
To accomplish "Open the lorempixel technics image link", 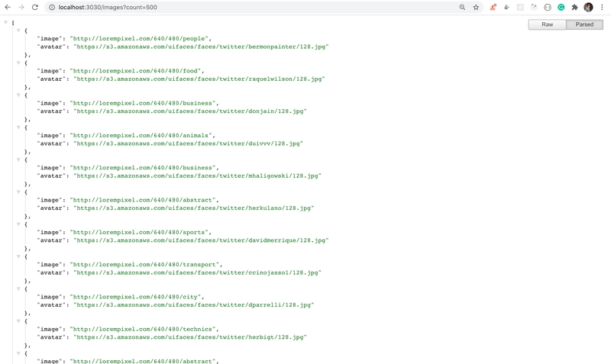I will tap(143, 330).
